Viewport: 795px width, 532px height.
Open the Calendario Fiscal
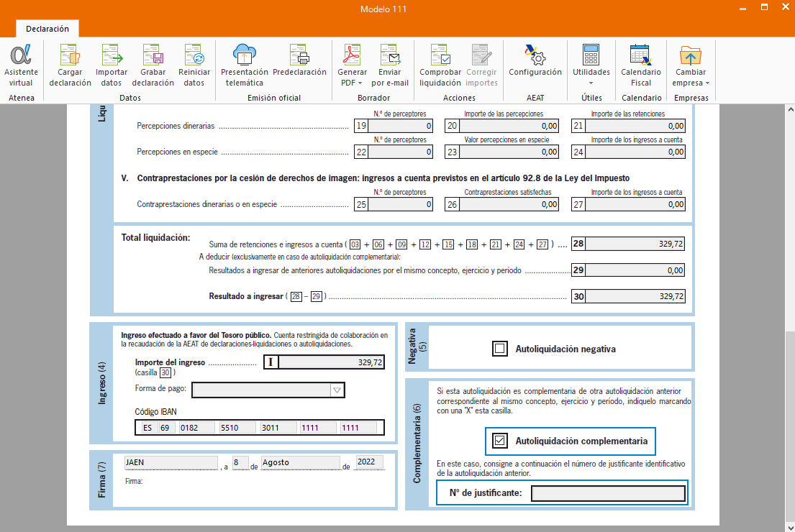(x=640, y=65)
